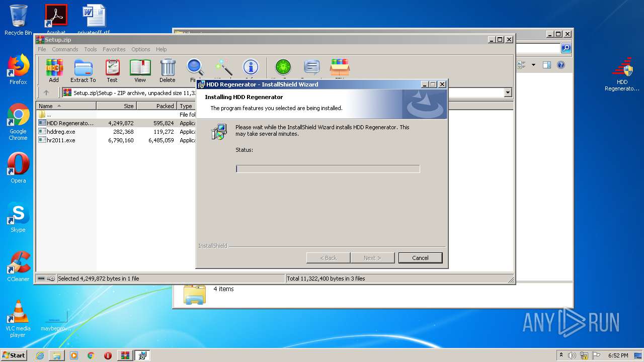Click the Opera icon in the taskbar
Viewport: 644px width, 362px height.
[108, 355]
